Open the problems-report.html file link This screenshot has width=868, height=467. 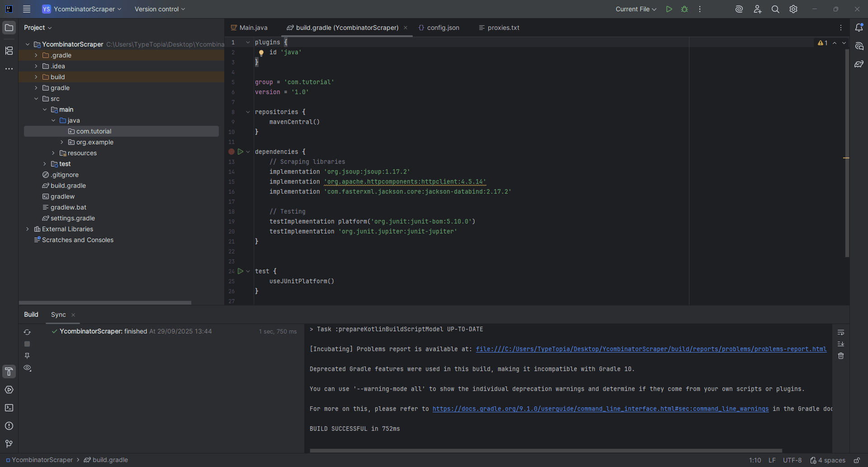[x=651, y=349]
